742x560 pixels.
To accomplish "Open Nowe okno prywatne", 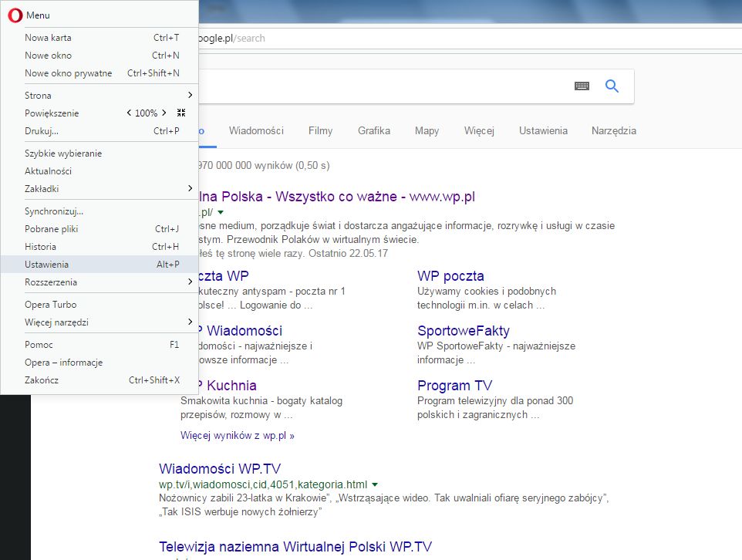I will tap(99, 73).
